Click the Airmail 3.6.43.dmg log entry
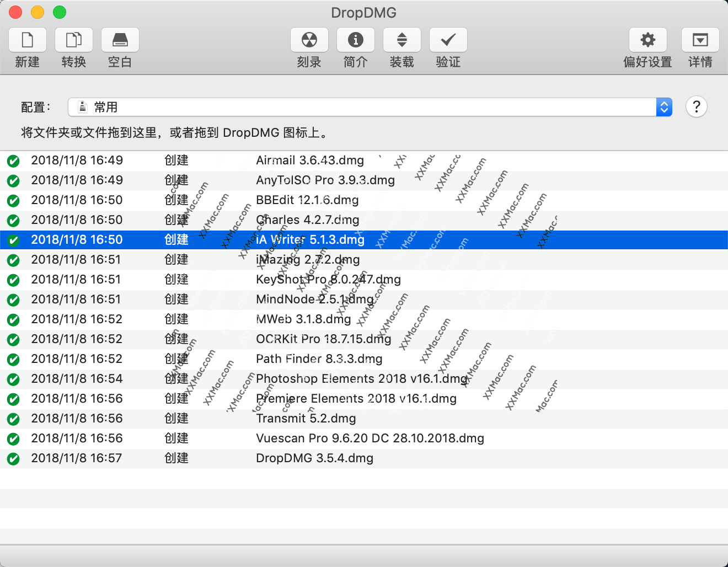 point(310,160)
